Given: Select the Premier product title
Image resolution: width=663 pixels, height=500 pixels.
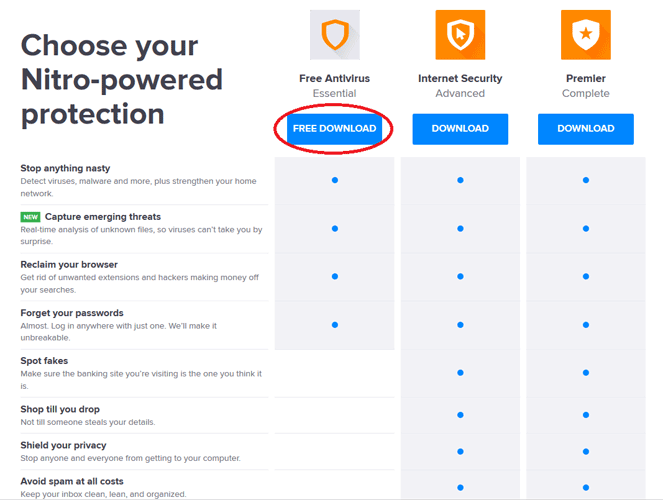Looking at the screenshot, I should click(586, 79).
